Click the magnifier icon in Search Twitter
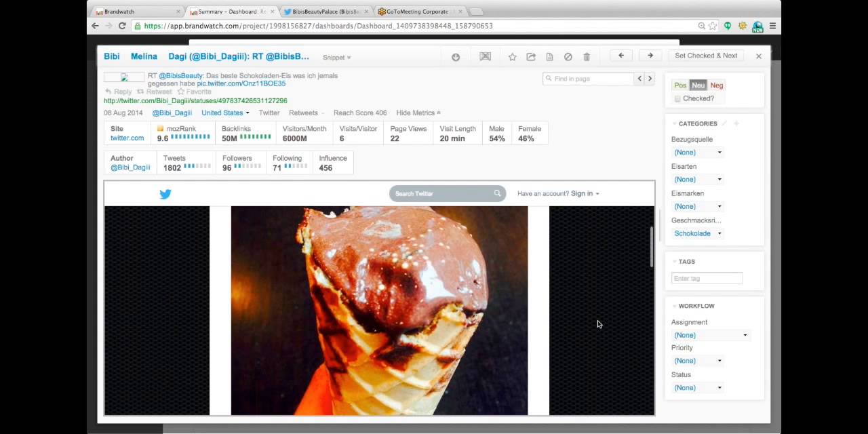This screenshot has width=868, height=434. coord(497,193)
